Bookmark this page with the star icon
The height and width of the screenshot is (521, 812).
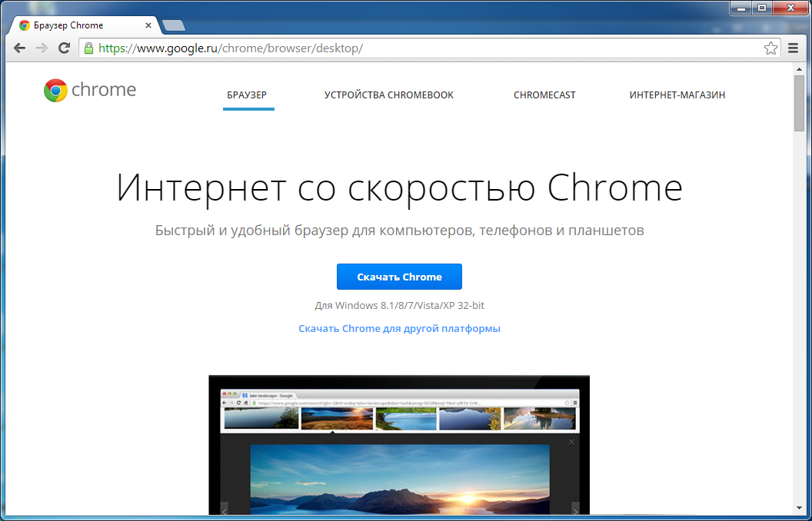click(770, 48)
